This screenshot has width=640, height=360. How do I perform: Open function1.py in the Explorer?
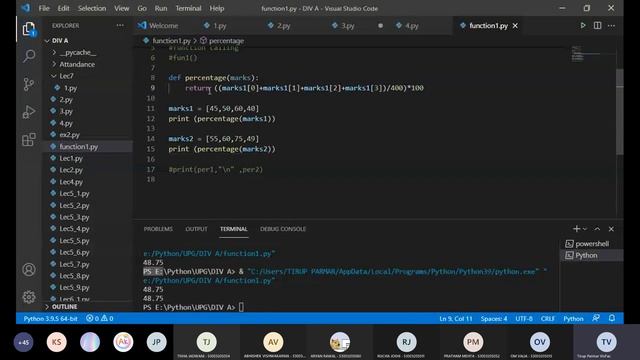pos(78,147)
